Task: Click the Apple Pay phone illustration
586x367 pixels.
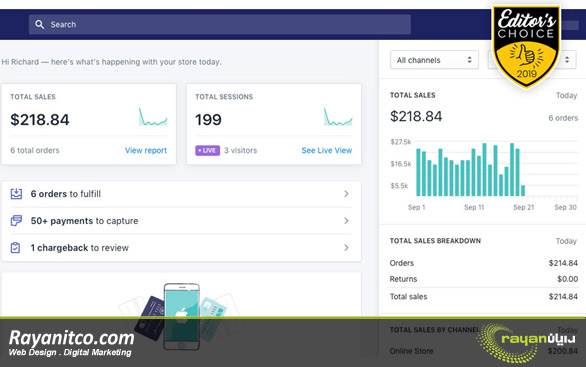Action: [182, 316]
